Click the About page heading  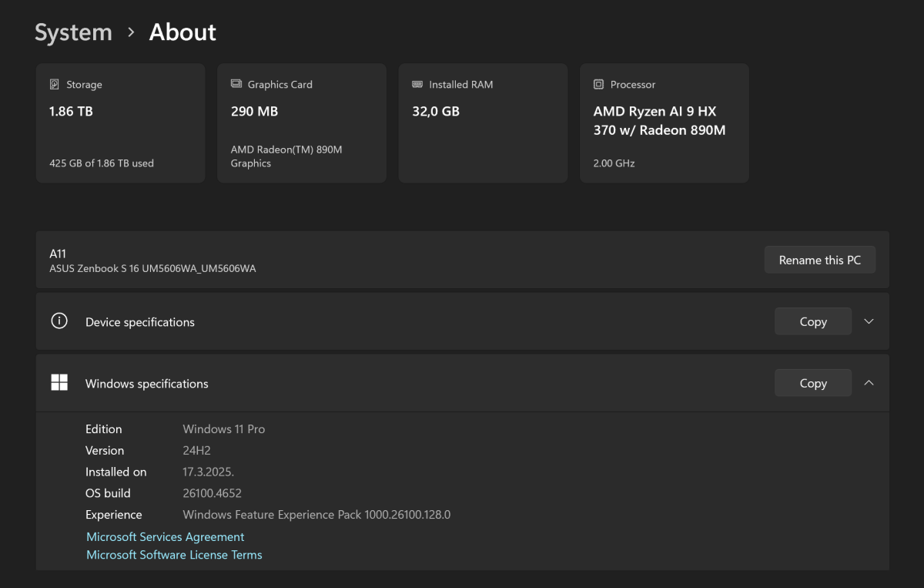(x=182, y=32)
